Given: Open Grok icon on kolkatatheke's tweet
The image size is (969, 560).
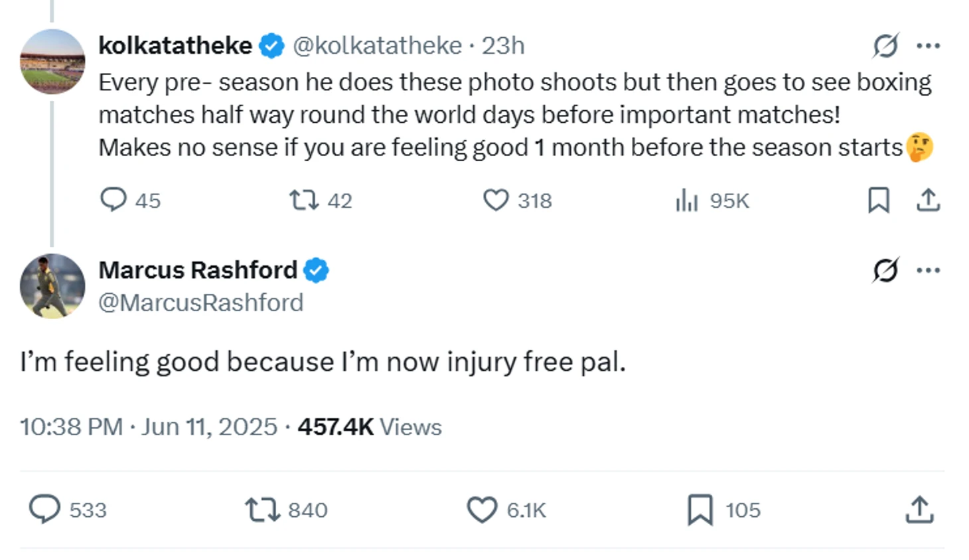Looking at the screenshot, I should click(885, 46).
